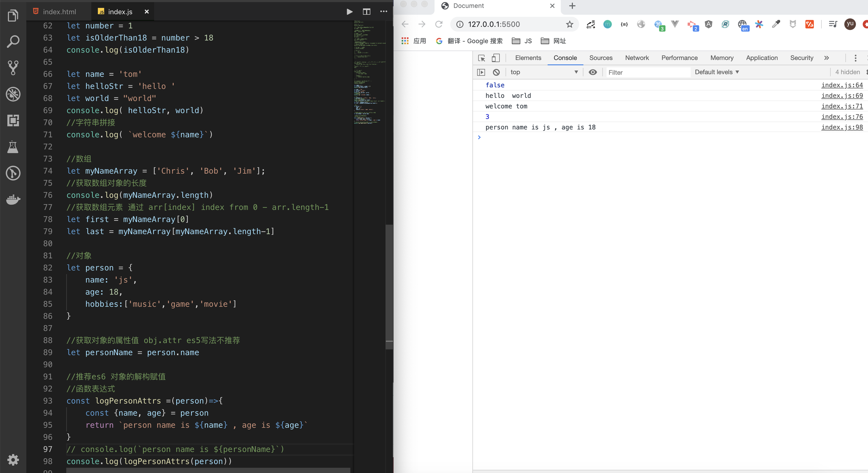Click the console Filter input field
The image size is (868, 473).
(x=647, y=72)
